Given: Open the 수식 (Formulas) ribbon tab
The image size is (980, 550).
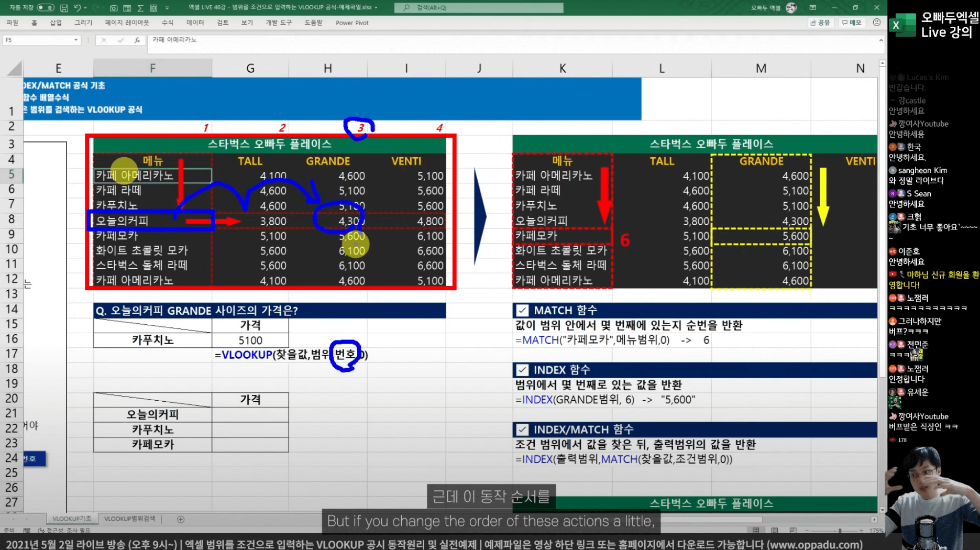Looking at the screenshot, I should point(168,23).
